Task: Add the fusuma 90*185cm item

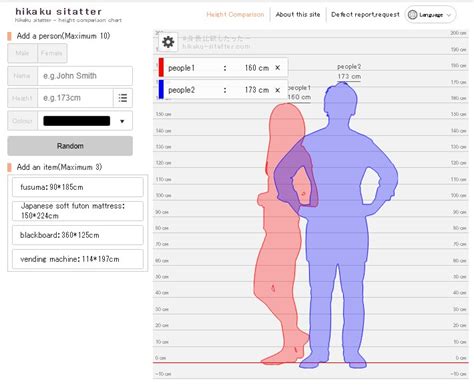Action: click(78, 187)
